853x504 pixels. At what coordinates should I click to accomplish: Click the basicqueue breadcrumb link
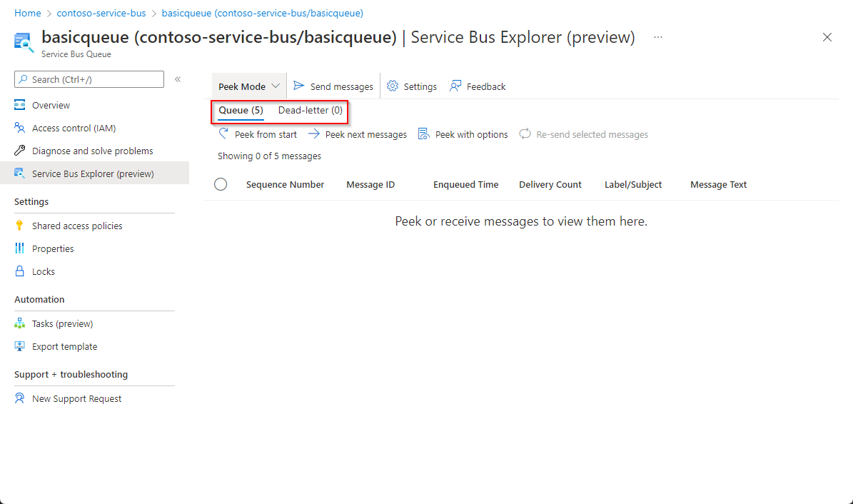[262, 13]
